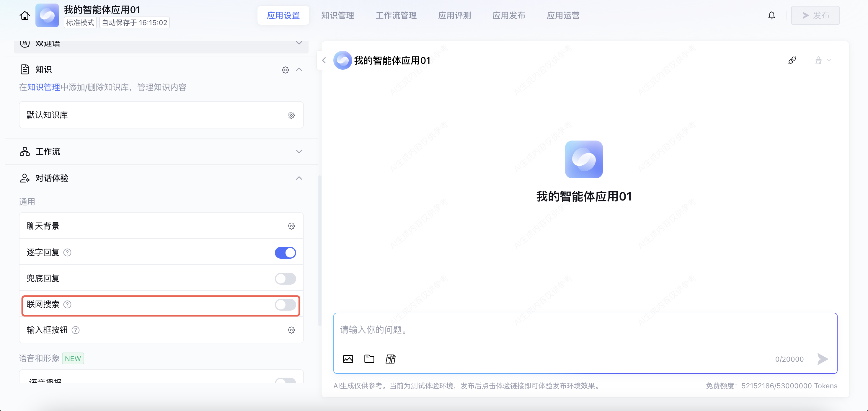The width and height of the screenshot is (868, 411).
Task: Switch to 知识管理 tab
Action: [337, 15]
